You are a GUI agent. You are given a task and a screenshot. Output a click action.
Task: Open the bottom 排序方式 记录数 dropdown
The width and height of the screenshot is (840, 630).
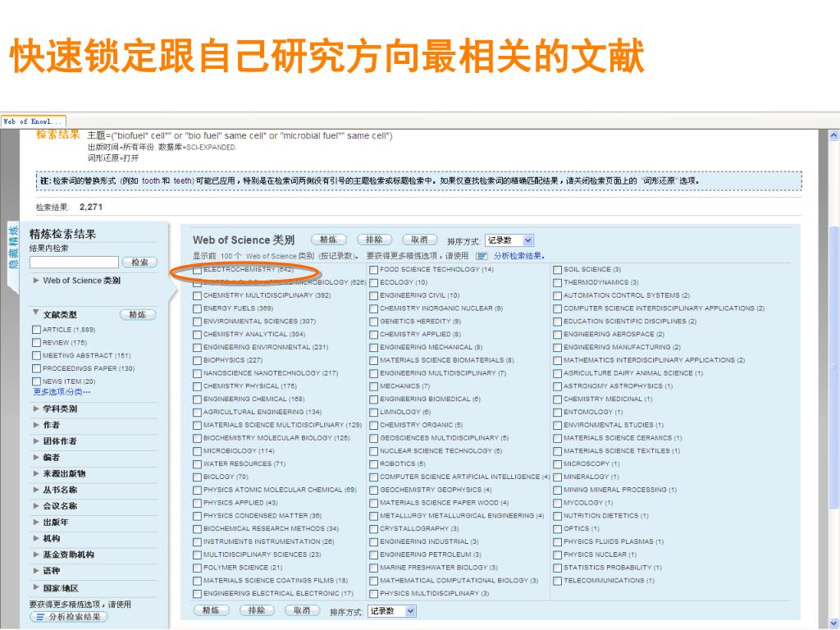tap(391, 611)
